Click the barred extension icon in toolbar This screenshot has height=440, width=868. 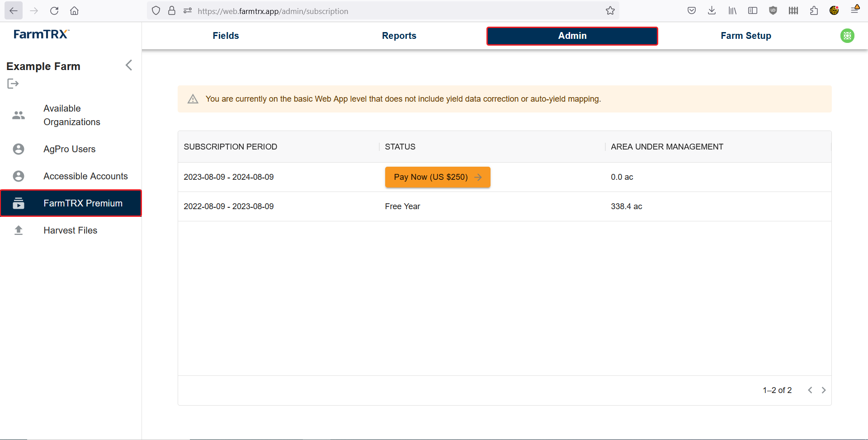(793, 11)
